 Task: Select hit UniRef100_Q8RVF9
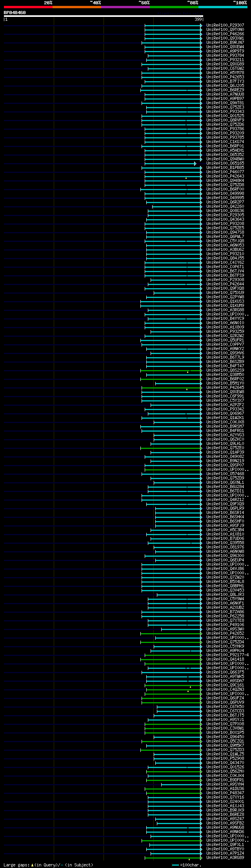tap(225, 120)
